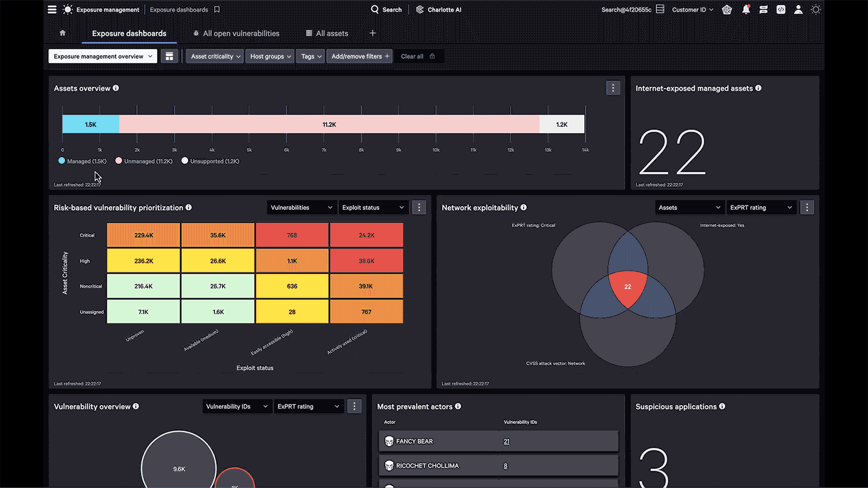Toggle the Managed legend entry
Screen dimensions: 868x488
82,161
